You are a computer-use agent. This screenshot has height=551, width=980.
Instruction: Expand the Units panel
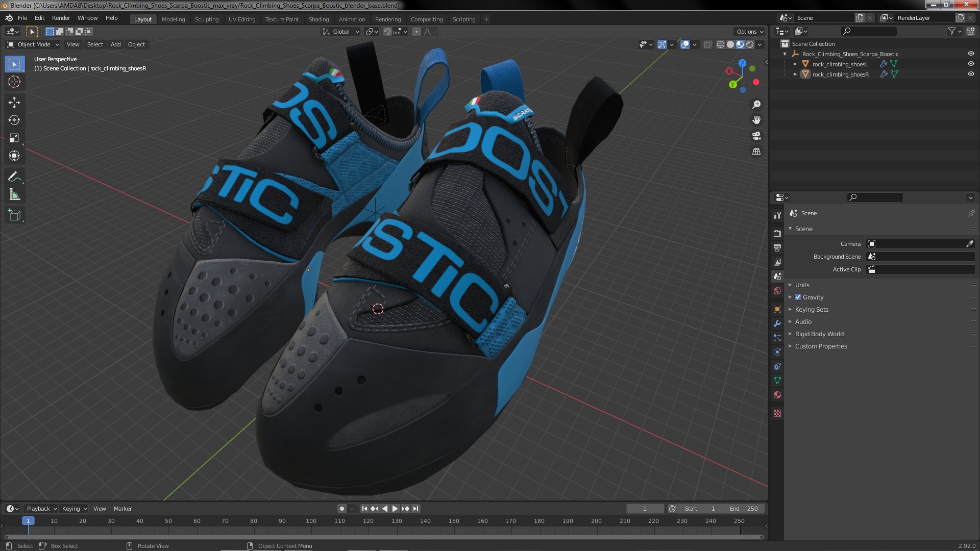tap(802, 285)
